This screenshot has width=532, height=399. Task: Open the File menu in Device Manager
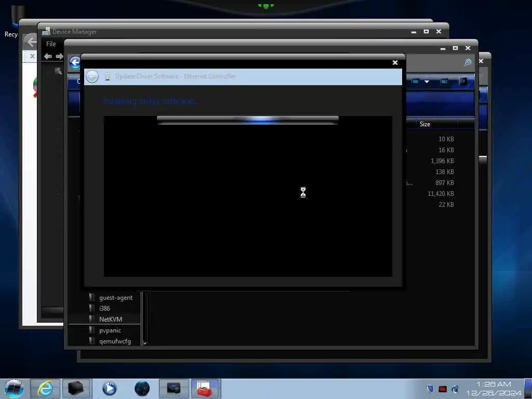tap(51, 44)
